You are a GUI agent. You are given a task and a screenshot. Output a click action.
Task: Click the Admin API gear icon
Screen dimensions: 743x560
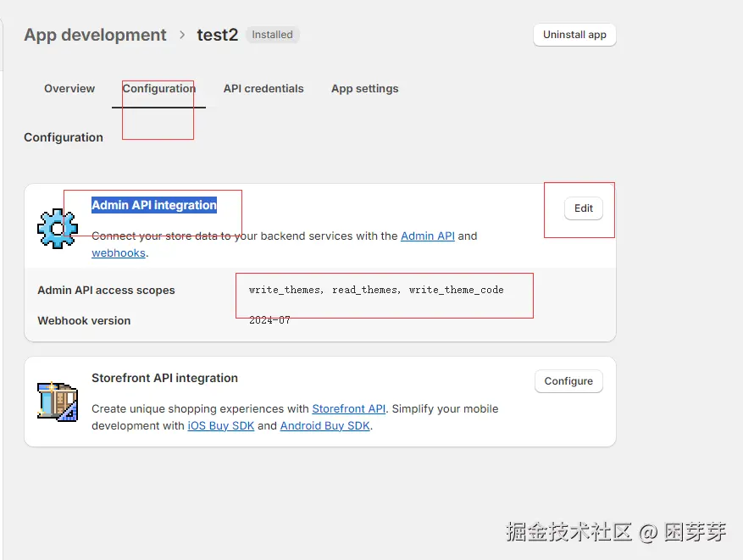pos(58,229)
